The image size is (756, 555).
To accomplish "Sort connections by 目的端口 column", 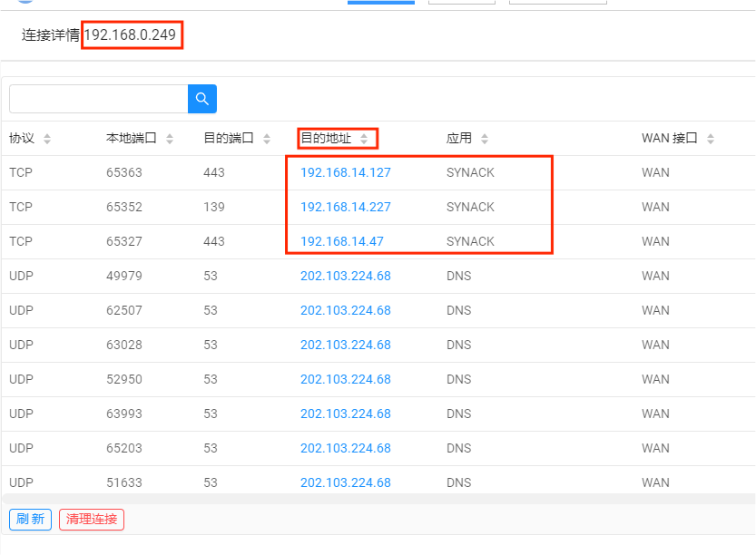I will point(266,139).
